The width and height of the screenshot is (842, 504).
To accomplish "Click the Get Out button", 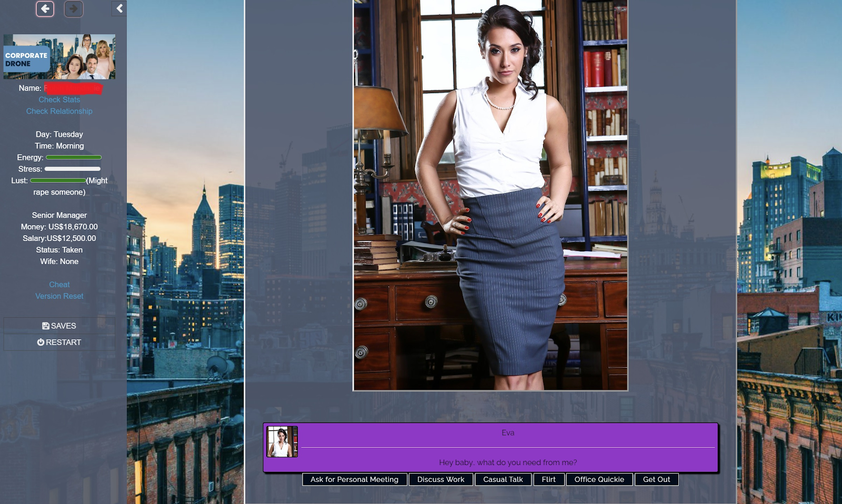I will pos(657,479).
